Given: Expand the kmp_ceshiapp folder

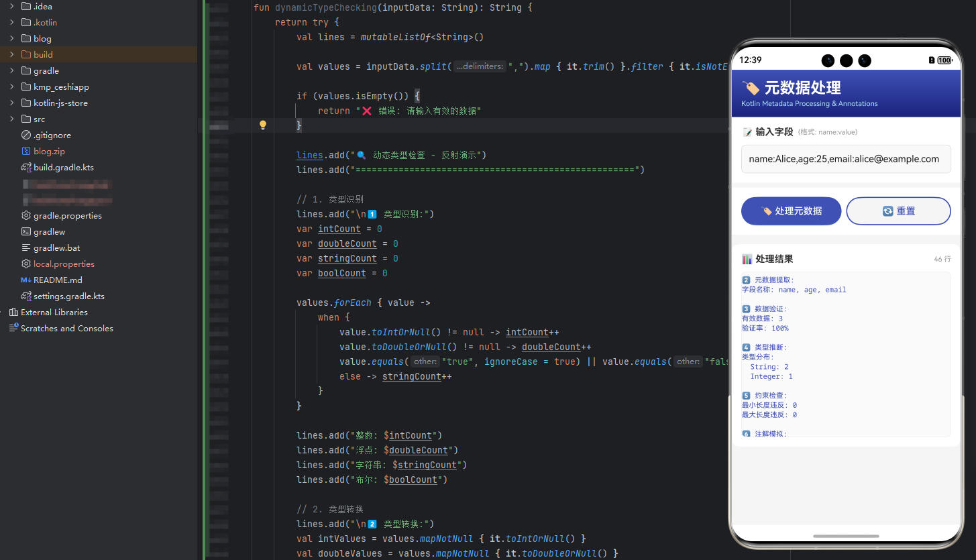Looking at the screenshot, I should (12, 87).
